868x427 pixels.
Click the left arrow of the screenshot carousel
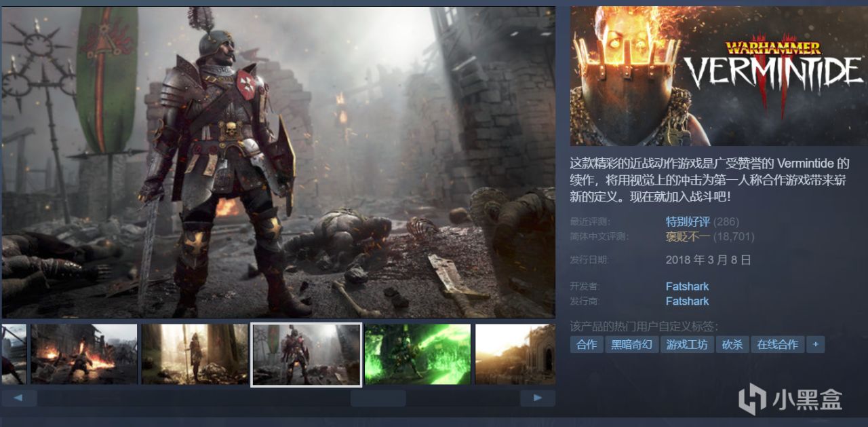tap(19, 398)
